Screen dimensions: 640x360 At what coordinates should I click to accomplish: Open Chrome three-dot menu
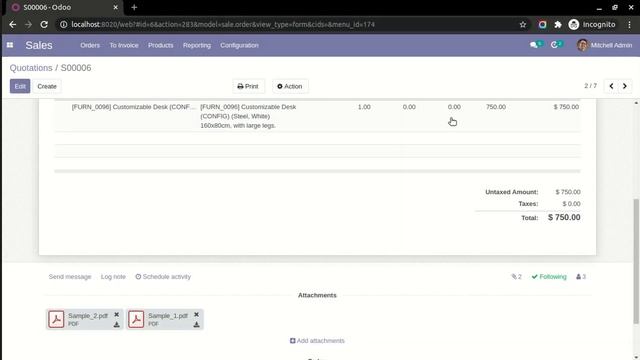(629, 24)
